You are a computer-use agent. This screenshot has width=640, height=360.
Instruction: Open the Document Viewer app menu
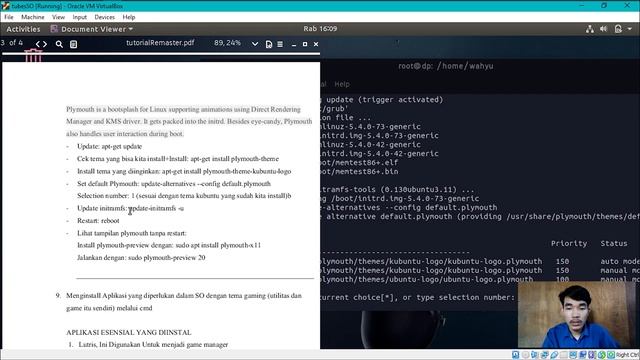coord(92,29)
